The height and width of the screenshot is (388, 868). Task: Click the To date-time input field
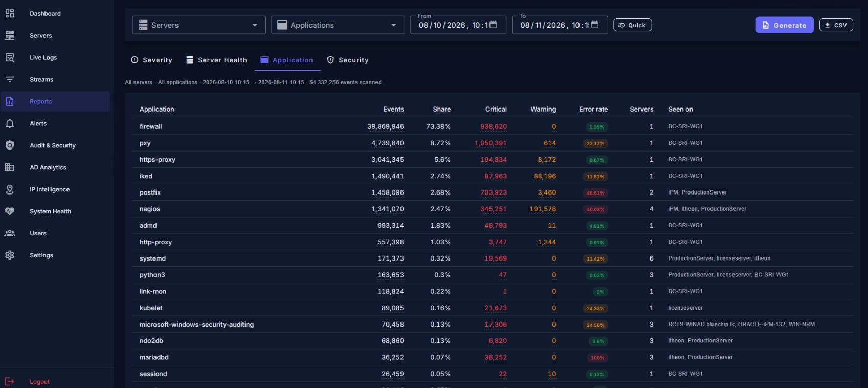(560, 25)
